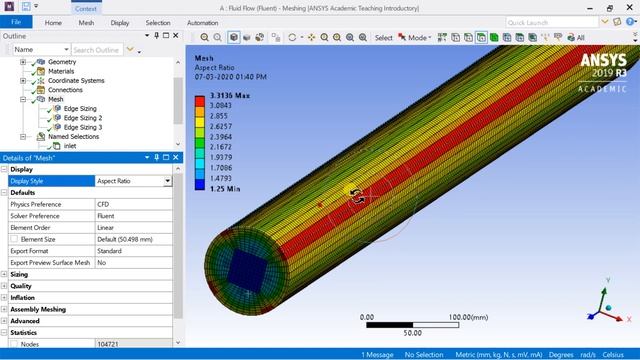Expand the Geometry tree node
The image size is (640, 360).
pyautogui.click(x=23, y=62)
